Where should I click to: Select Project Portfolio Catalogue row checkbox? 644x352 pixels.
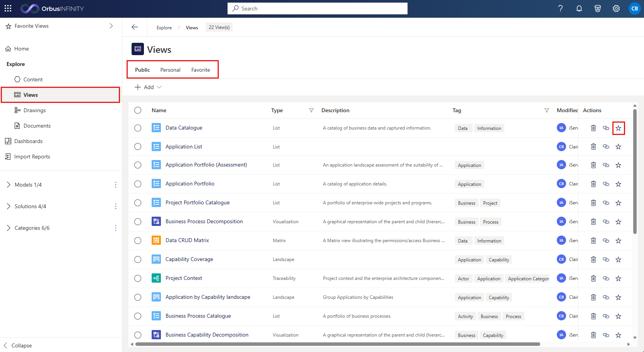point(138,203)
